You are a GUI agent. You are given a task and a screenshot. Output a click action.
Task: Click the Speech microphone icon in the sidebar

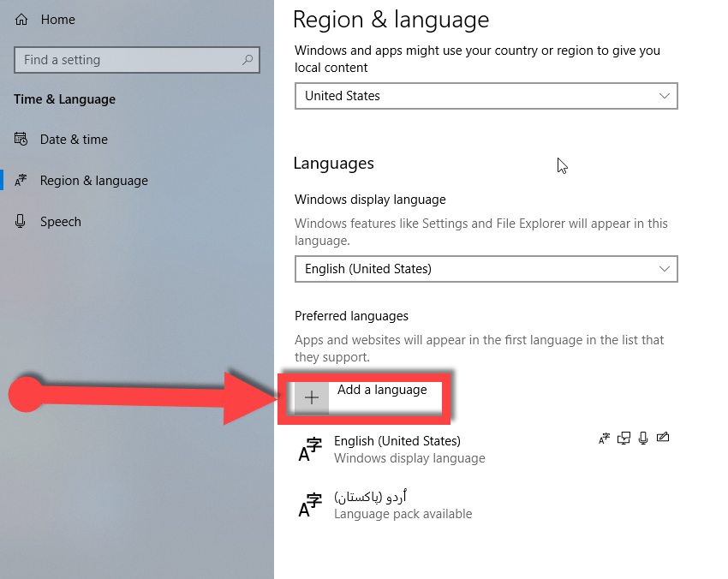point(21,222)
